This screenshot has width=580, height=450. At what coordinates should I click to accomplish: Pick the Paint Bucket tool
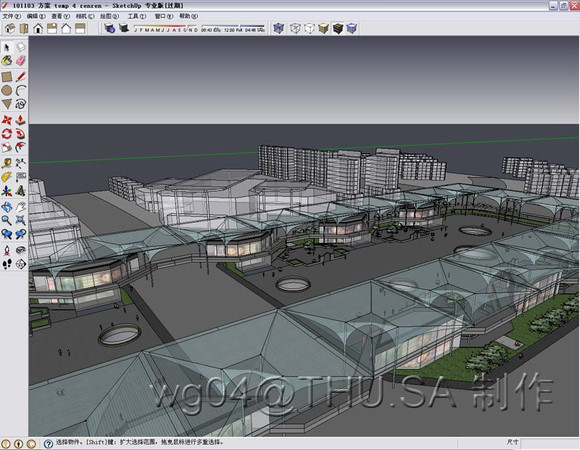coord(6,61)
